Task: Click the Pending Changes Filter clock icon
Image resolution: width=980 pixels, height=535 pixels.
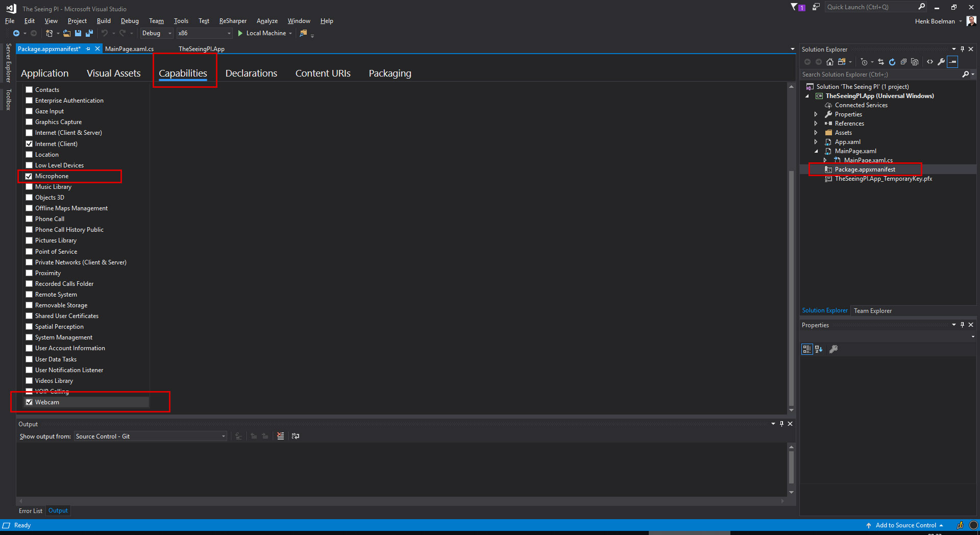Action: point(864,62)
